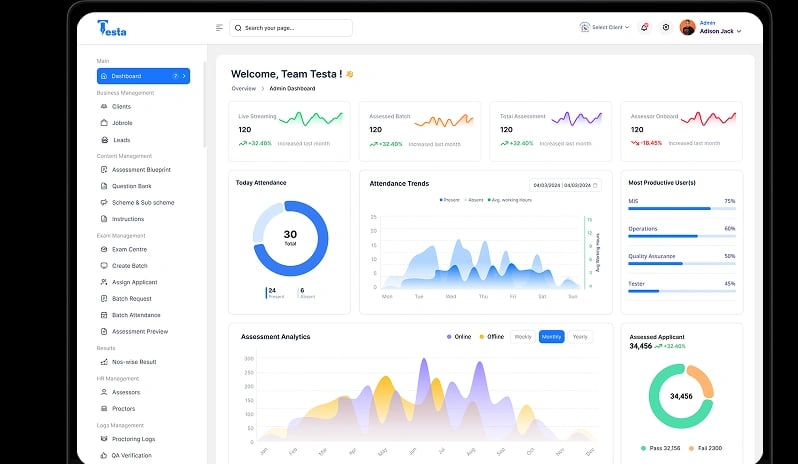Open the Select Client dropdown
Viewport: 798px width, 464px height.
605,27
